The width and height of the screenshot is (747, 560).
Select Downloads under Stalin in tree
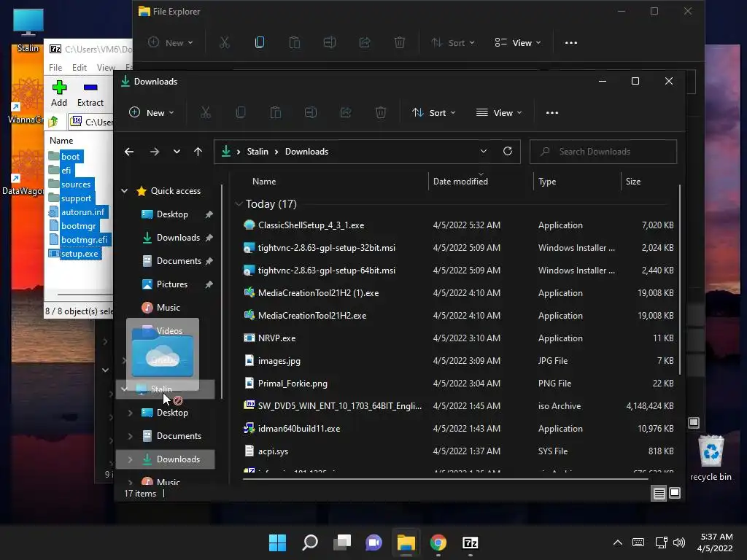pyautogui.click(x=166, y=459)
